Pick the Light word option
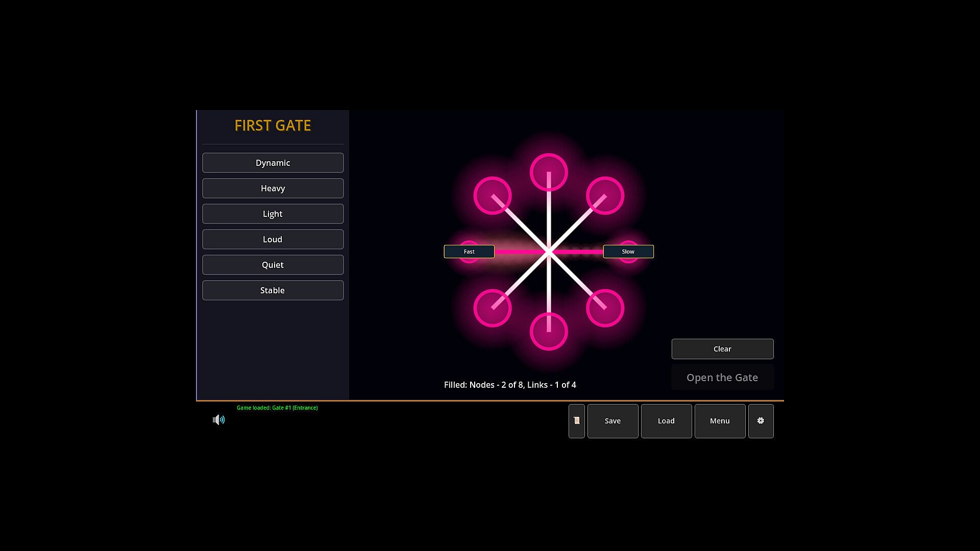This screenshot has width=980, height=551. click(273, 214)
